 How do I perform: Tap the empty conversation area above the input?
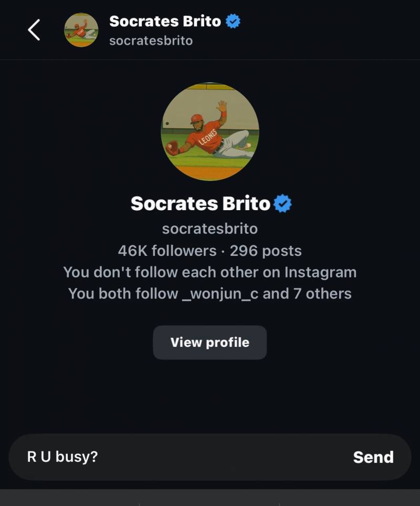pyautogui.click(x=210, y=397)
